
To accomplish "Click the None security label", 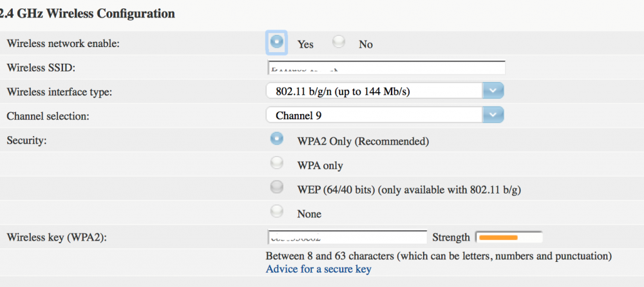I will coord(309,214).
